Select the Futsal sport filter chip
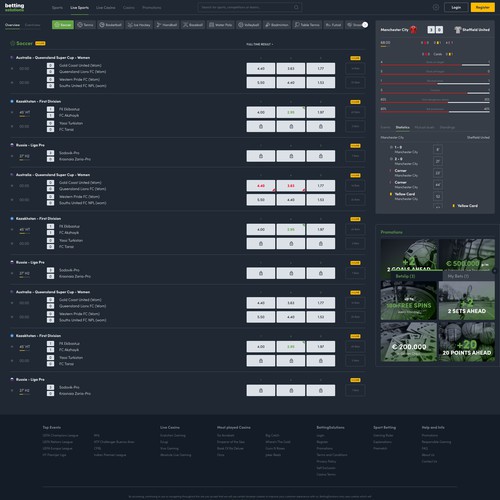Screen dimensions: 500x500 tap(333, 25)
